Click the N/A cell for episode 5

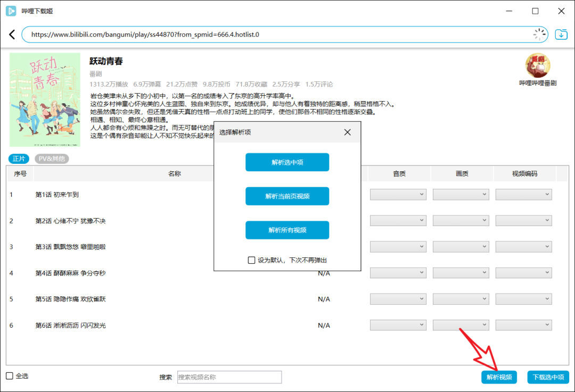pyautogui.click(x=324, y=299)
